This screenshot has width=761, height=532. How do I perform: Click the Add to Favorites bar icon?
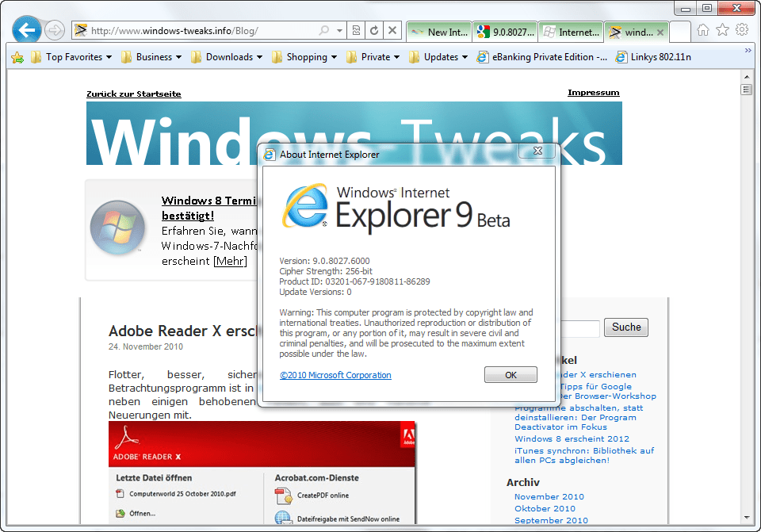coord(16,57)
